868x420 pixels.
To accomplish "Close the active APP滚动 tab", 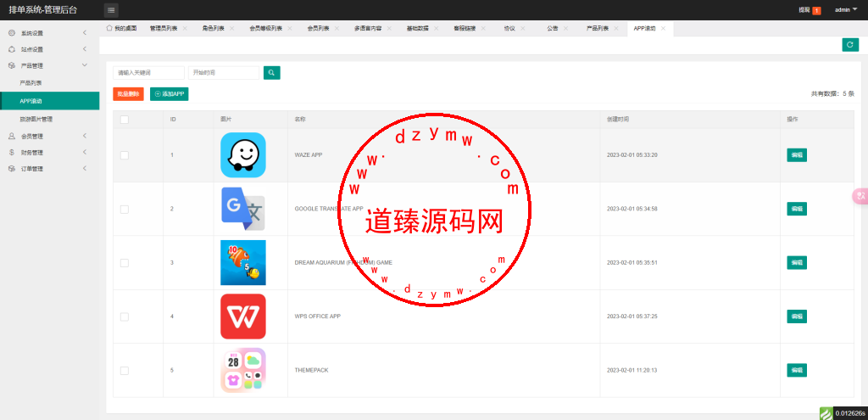I will [x=663, y=28].
